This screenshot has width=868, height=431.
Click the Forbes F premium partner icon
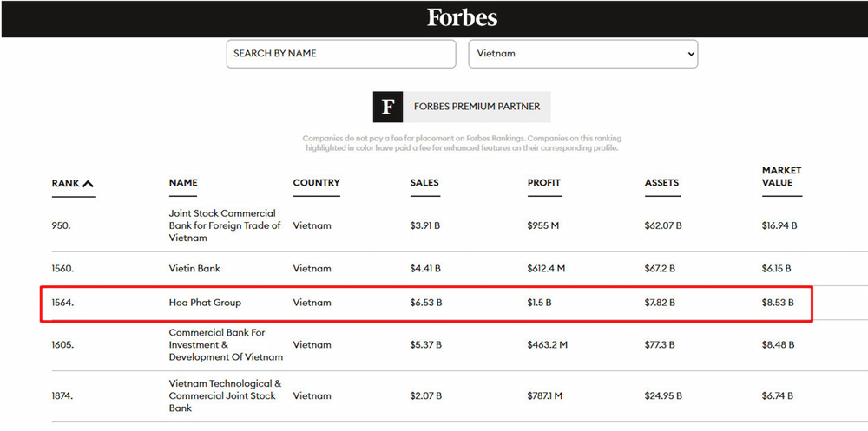[x=387, y=107]
